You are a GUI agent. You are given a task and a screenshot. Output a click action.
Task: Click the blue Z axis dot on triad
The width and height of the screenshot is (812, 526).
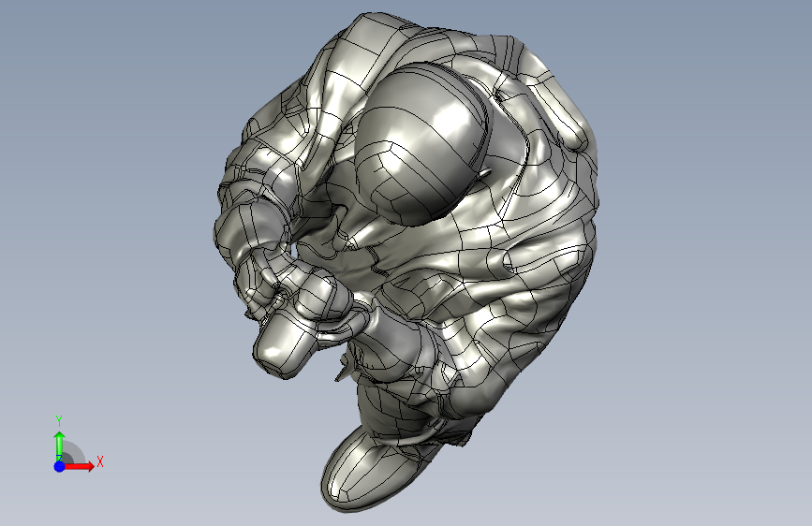point(59,466)
